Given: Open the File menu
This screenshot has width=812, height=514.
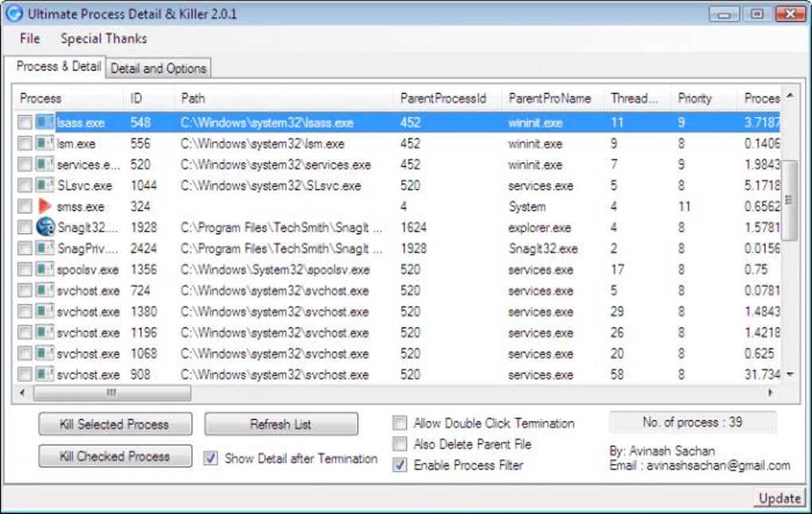Looking at the screenshot, I should tap(29, 38).
